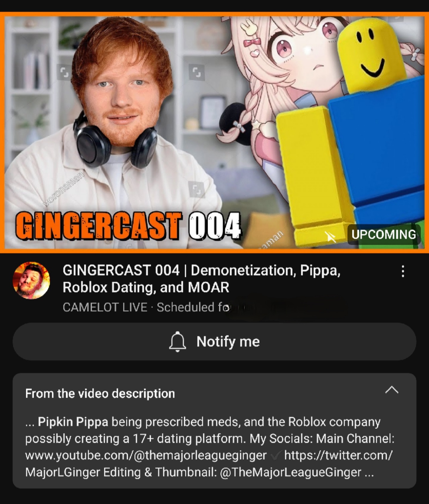Open the channel avatar profile picture
The height and width of the screenshot is (504, 429).
pos(31,280)
